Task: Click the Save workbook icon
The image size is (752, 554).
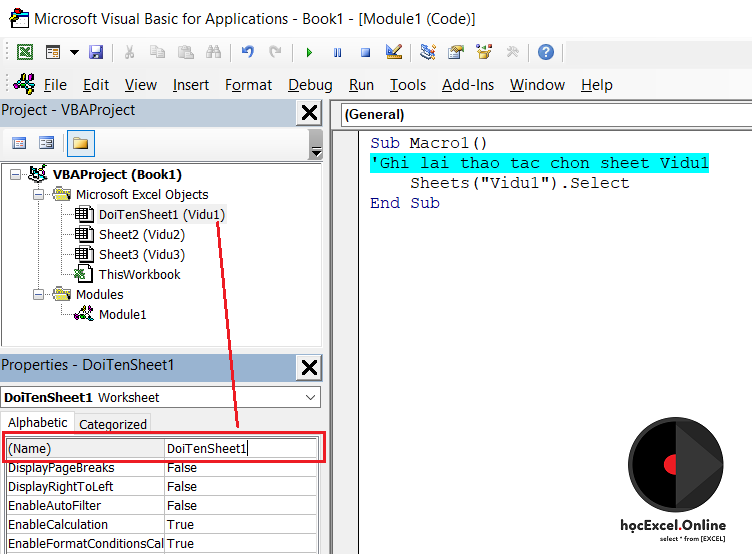Action: pyautogui.click(x=96, y=52)
